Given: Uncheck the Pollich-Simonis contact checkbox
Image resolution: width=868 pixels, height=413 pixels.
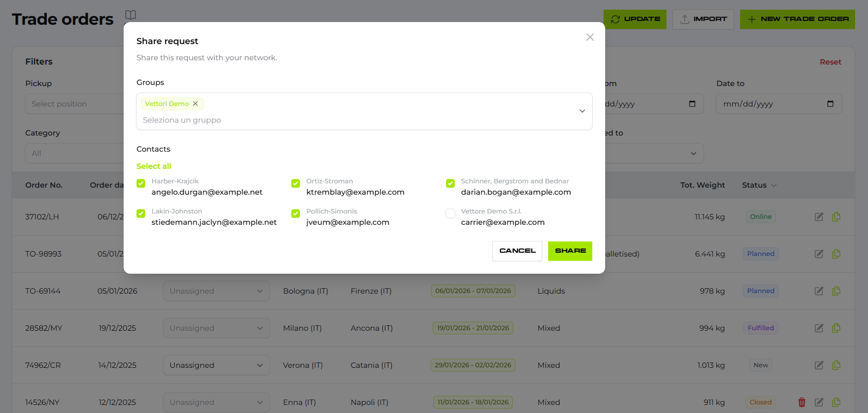Looking at the screenshot, I should click(296, 213).
